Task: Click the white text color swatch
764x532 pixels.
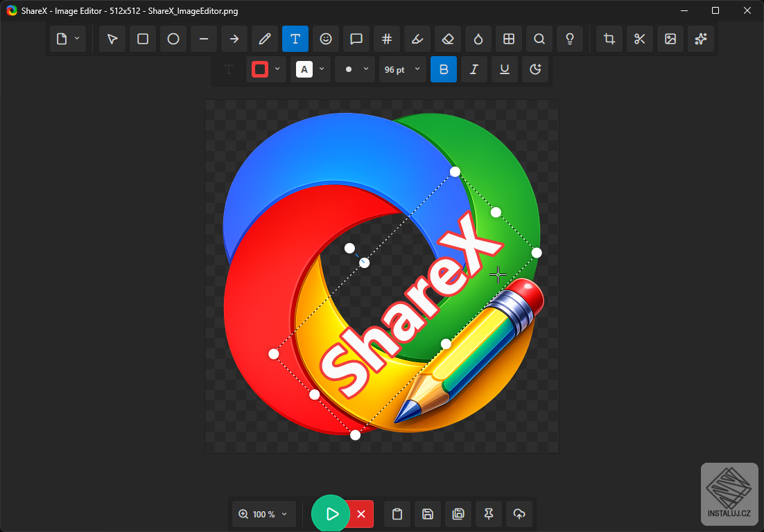Action: [x=304, y=69]
